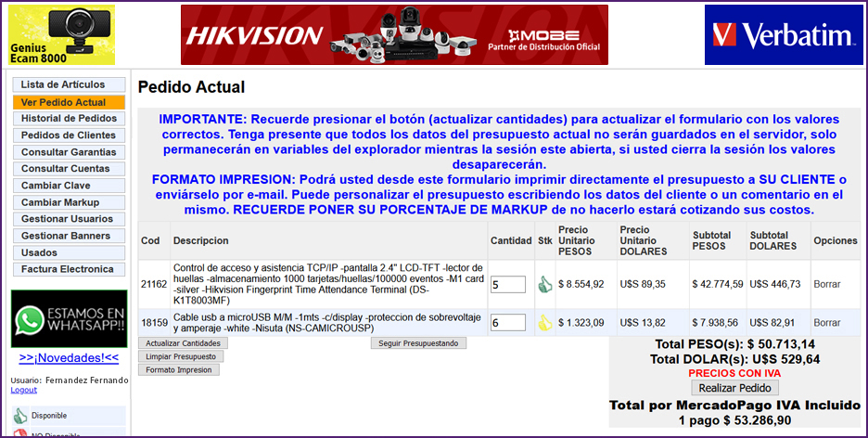Click Actualizar Cantidades button
Screen dimensions: 868x438
click(x=183, y=343)
